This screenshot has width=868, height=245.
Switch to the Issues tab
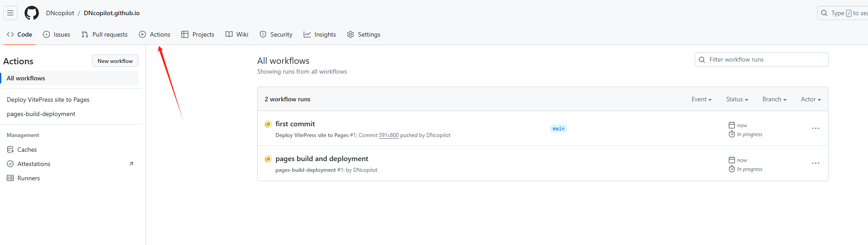[x=57, y=34]
